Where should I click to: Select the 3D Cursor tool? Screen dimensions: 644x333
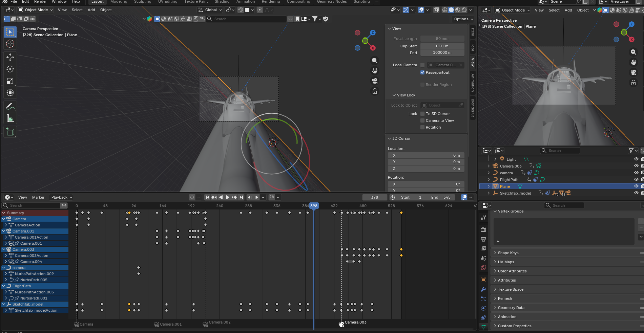(x=10, y=44)
